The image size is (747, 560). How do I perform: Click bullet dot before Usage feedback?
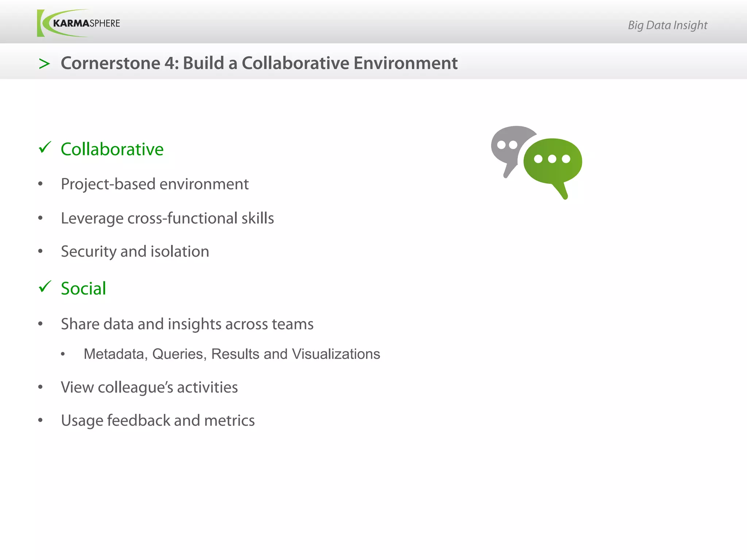click(x=40, y=420)
